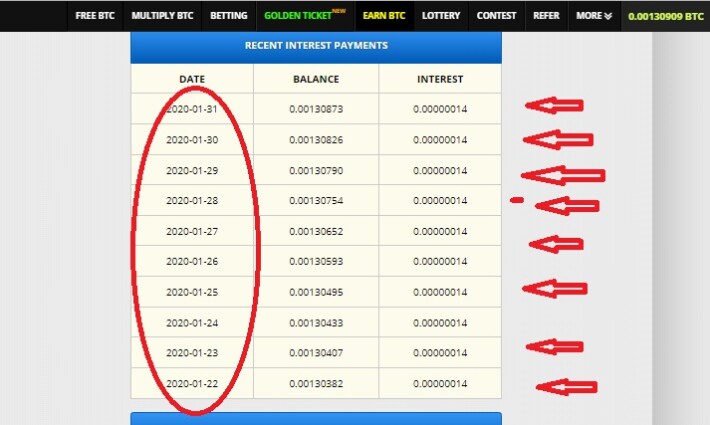This screenshot has height=425, width=710.
Task: Click the DATE column header
Action: 192,79
